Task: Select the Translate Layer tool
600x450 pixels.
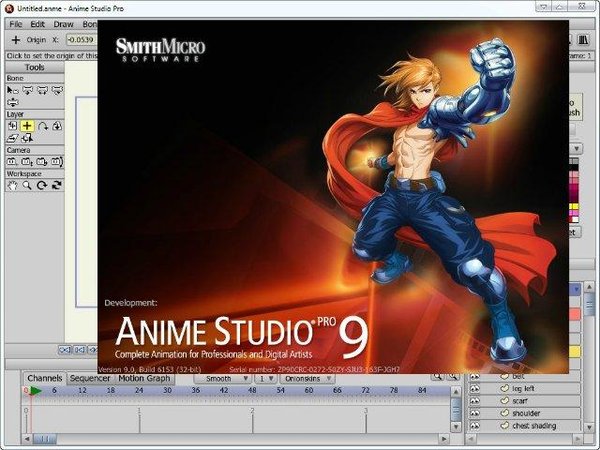Action: pos(12,126)
